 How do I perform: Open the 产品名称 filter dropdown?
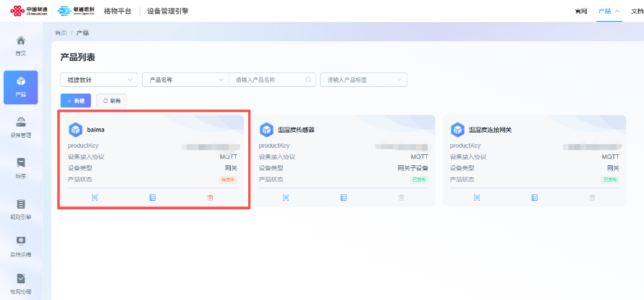(185, 80)
